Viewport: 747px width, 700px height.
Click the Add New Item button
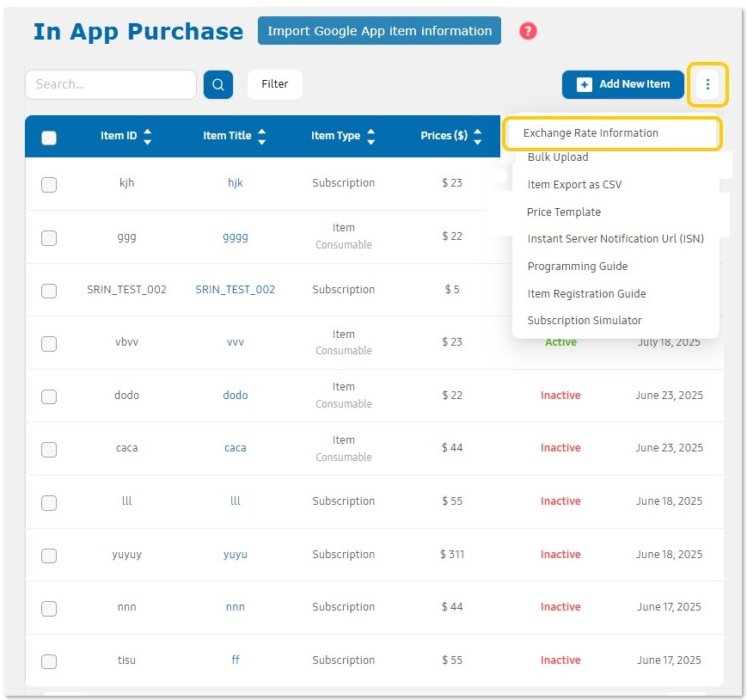coord(623,84)
